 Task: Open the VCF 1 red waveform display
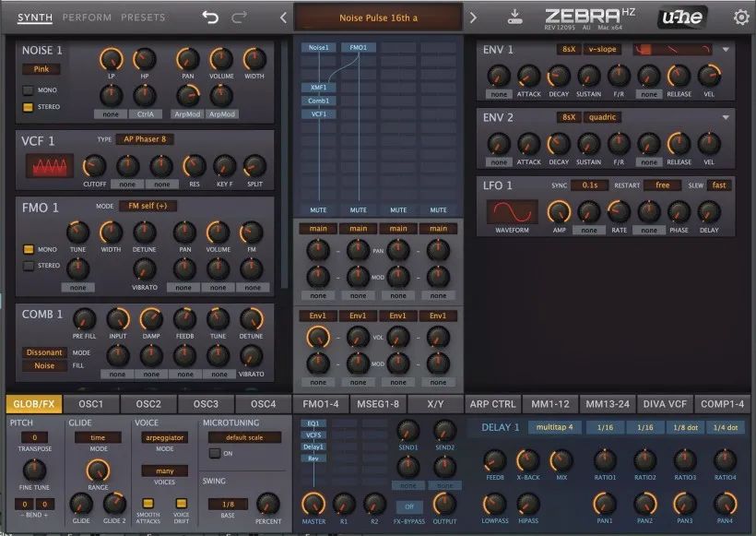pyautogui.click(x=50, y=166)
